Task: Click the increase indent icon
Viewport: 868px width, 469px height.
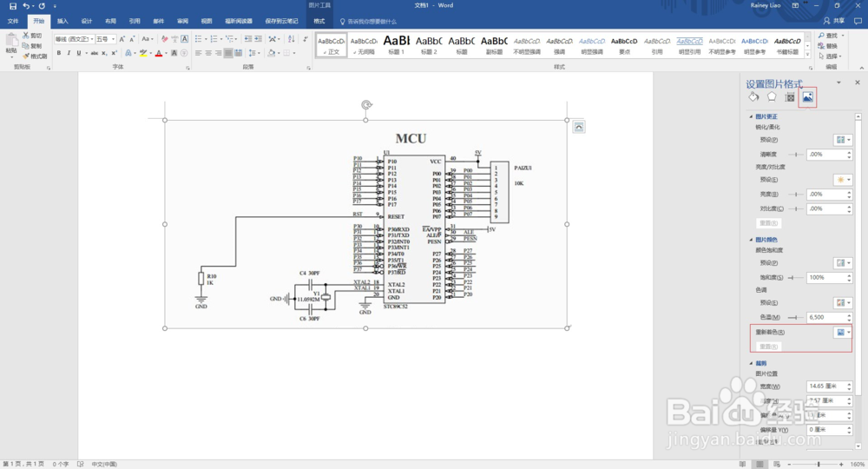Action: (259, 39)
